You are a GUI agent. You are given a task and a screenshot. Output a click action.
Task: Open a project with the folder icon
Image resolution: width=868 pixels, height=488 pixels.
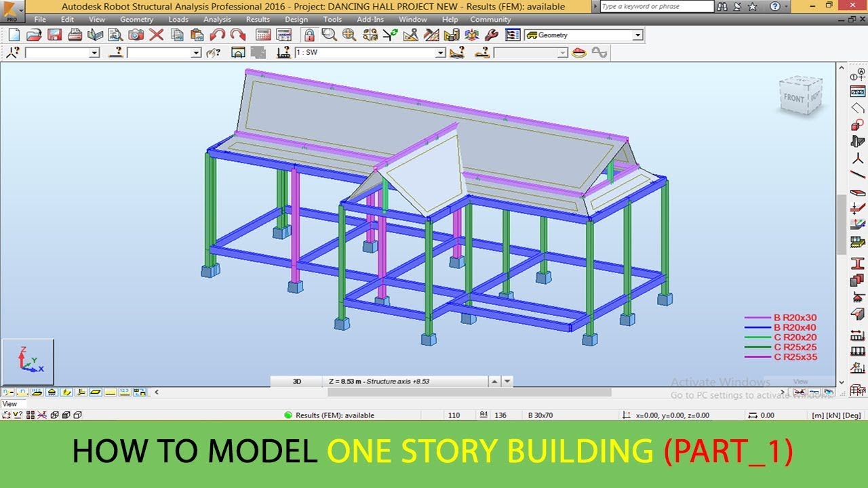tap(34, 35)
